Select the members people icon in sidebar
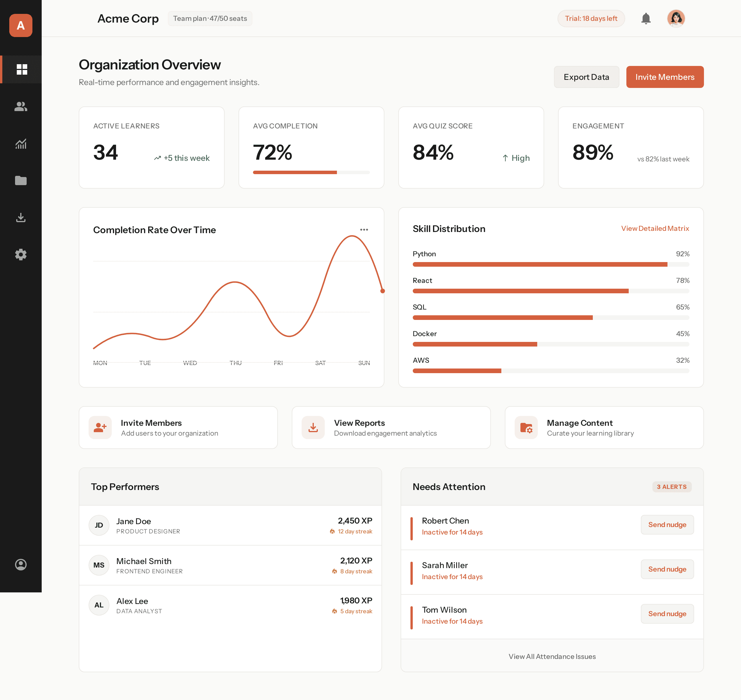This screenshot has height=700, width=741. (21, 107)
